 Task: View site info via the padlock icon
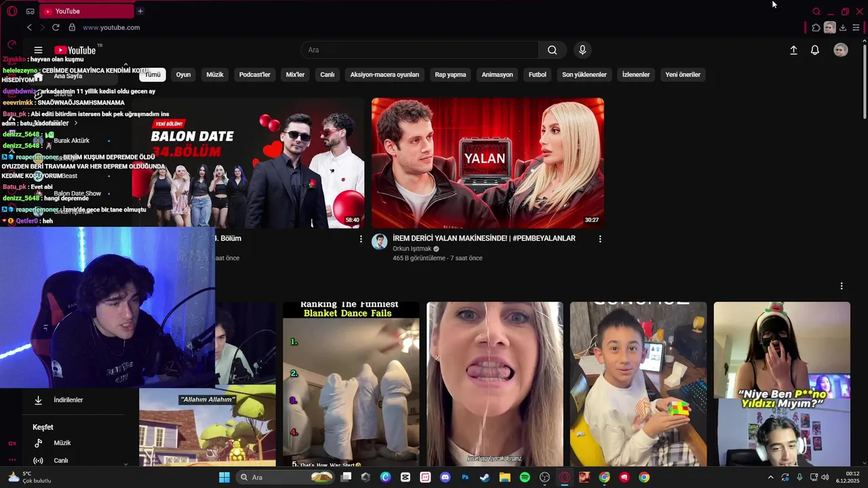click(72, 28)
